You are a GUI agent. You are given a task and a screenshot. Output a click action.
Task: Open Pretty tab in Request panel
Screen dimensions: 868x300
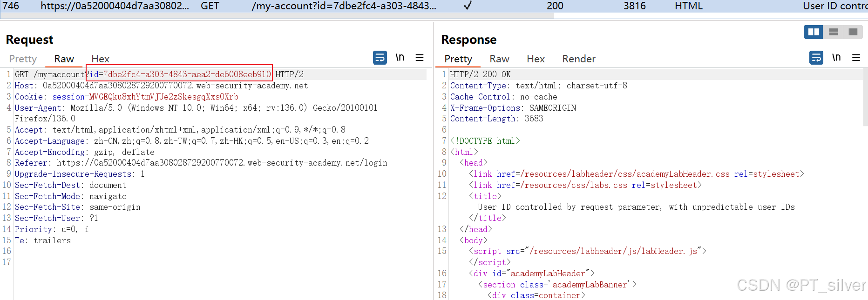pos(23,59)
